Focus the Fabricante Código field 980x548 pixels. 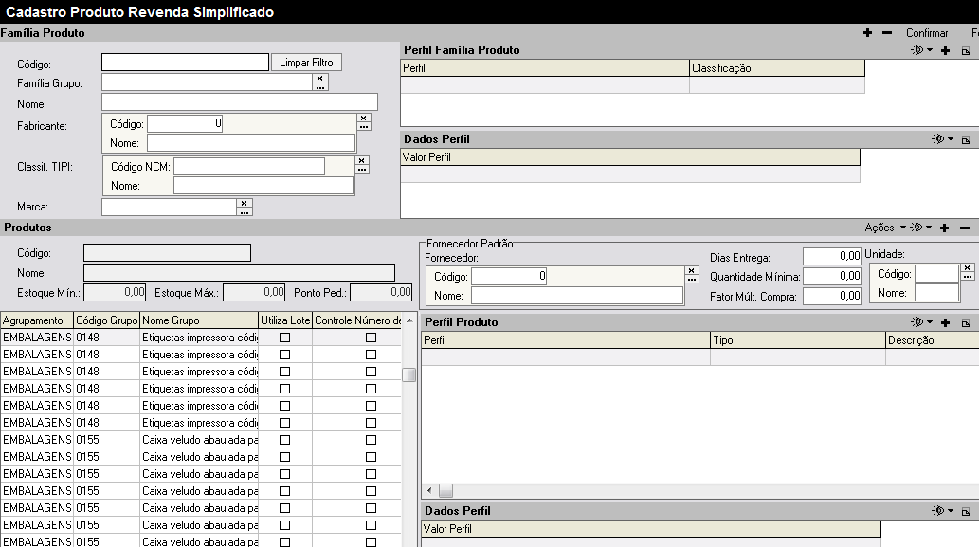(x=185, y=123)
